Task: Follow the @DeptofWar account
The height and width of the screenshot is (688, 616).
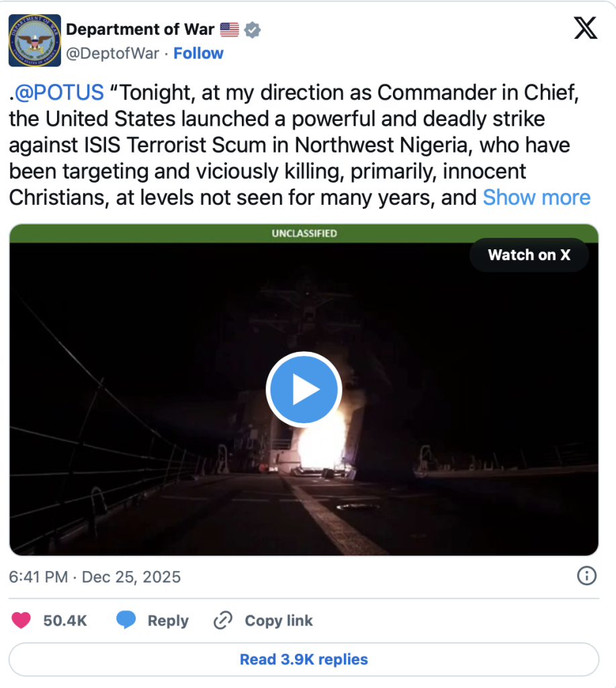Action: tap(198, 53)
